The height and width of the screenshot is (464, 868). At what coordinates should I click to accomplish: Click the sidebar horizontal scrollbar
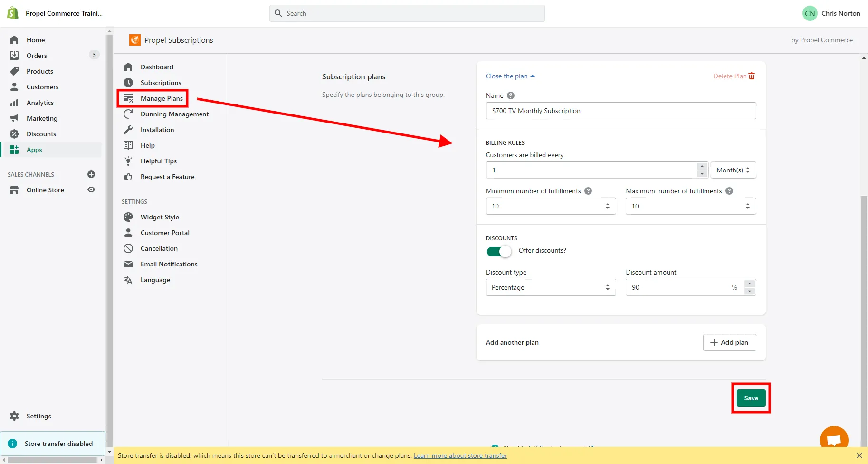click(x=52, y=460)
